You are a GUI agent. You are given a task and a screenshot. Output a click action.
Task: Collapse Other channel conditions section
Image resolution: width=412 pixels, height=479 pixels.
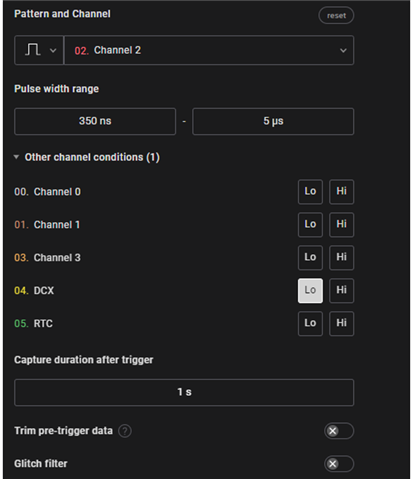pyautogui.click(x=87, y=157)
